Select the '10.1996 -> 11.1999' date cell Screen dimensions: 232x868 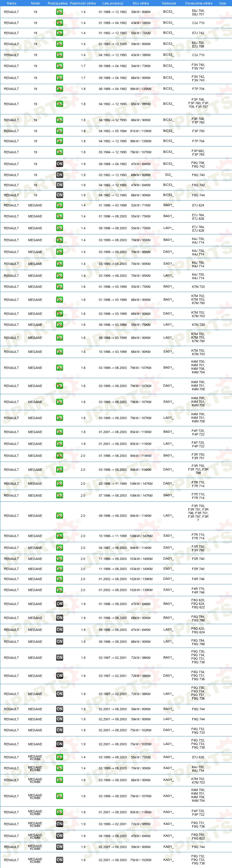click(113, 536)
